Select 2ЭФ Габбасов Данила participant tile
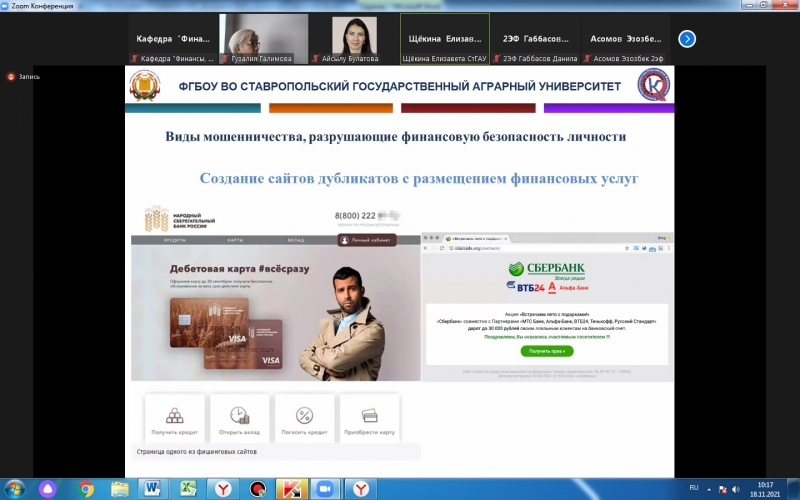The image size is (800, 500). 535,38
